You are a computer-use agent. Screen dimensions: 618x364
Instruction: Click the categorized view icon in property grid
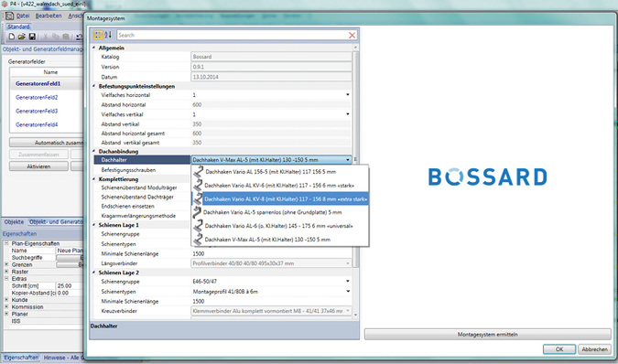(x=98, y=35)
